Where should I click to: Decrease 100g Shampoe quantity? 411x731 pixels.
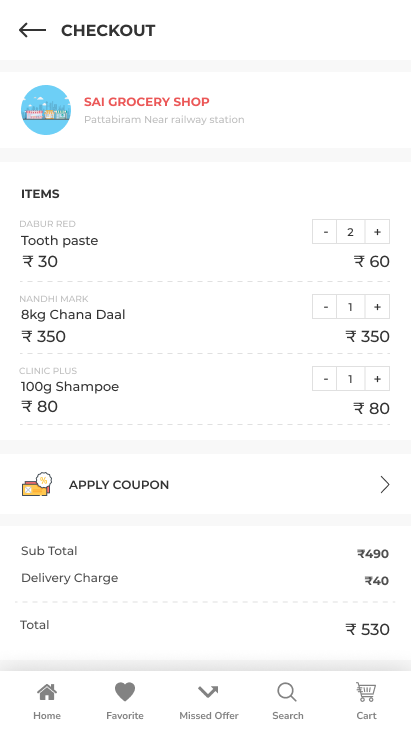325,379
